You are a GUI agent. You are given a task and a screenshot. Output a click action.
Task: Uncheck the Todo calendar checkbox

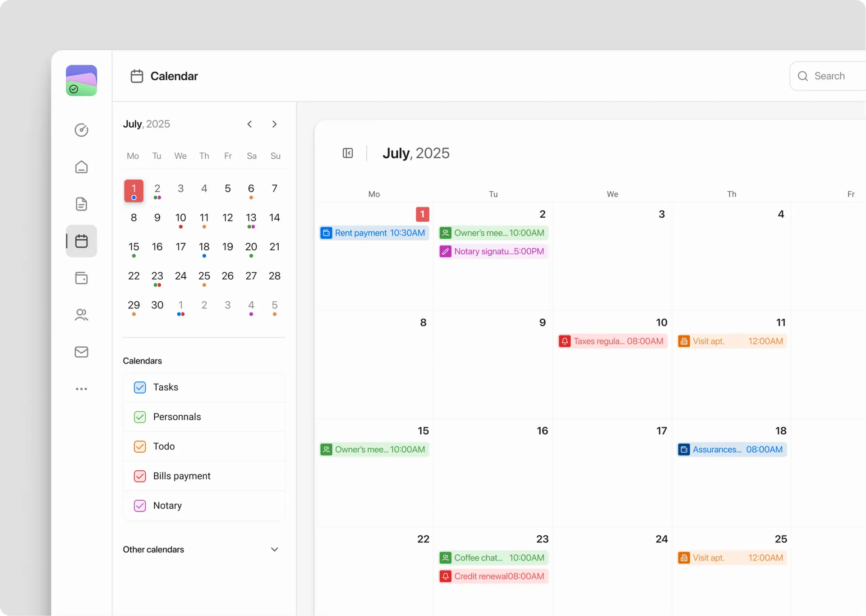[140, 446]
